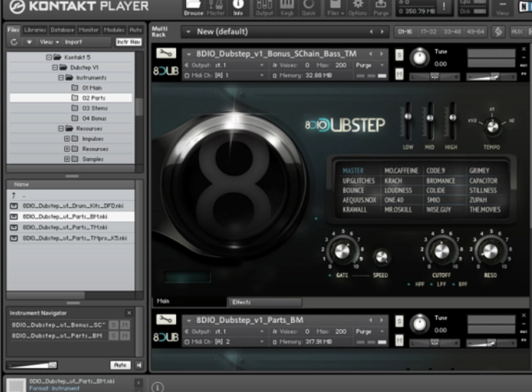Mute the Bonus_SChain_Bass_TM instrument
Screen dimensions: 532x392
coord(399,74)
